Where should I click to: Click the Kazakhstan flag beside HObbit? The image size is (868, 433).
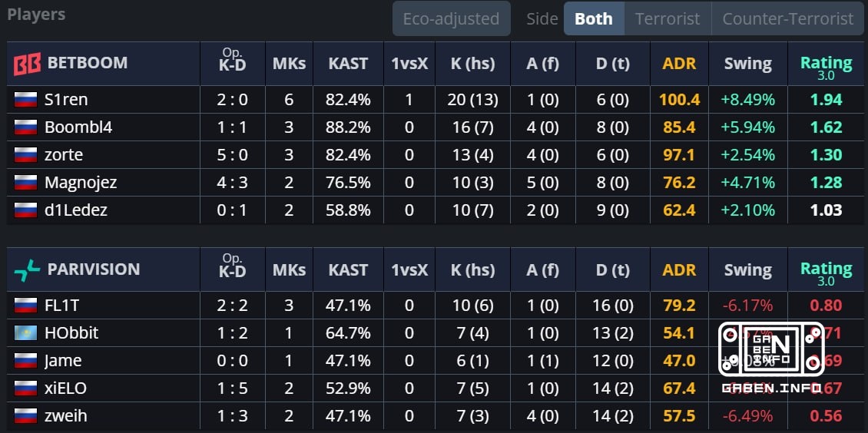pos(25,333)
